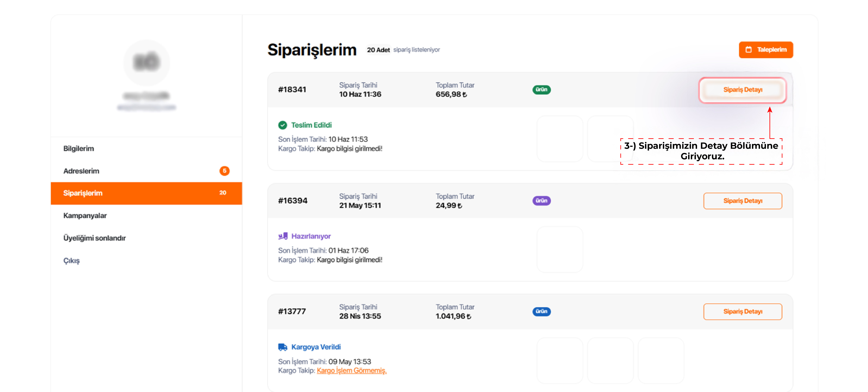Viewport: 868px width, 392px height.
Task: Go to Bilgilerim in the sidebar
Action: pos(146,148)
